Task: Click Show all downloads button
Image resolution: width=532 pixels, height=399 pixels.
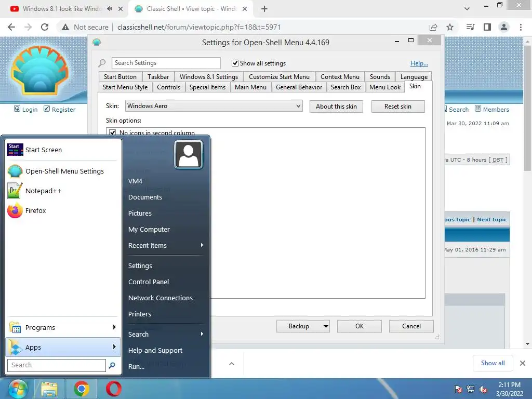Action: point(493,363)
